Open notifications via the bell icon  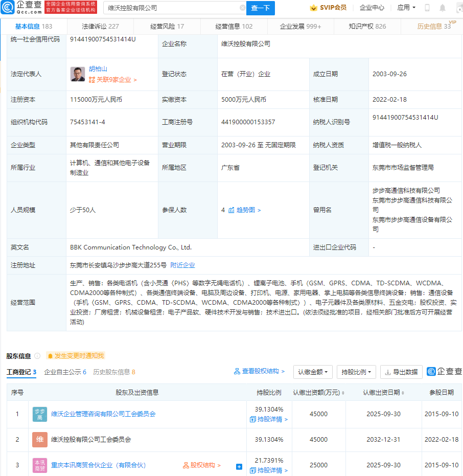[x=443, y=8]
